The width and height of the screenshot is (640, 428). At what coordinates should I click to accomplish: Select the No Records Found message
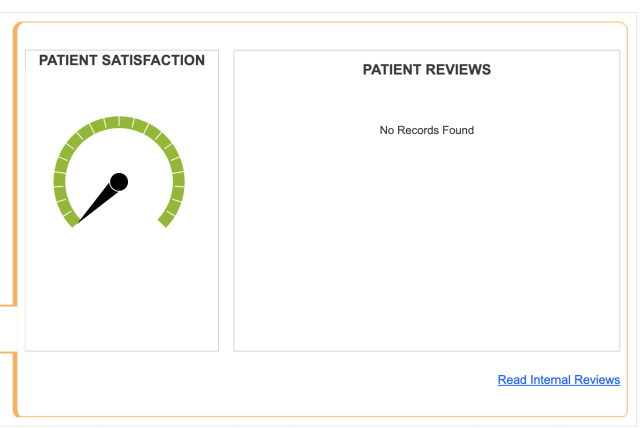pyautogui.click(x=426, y=130)
